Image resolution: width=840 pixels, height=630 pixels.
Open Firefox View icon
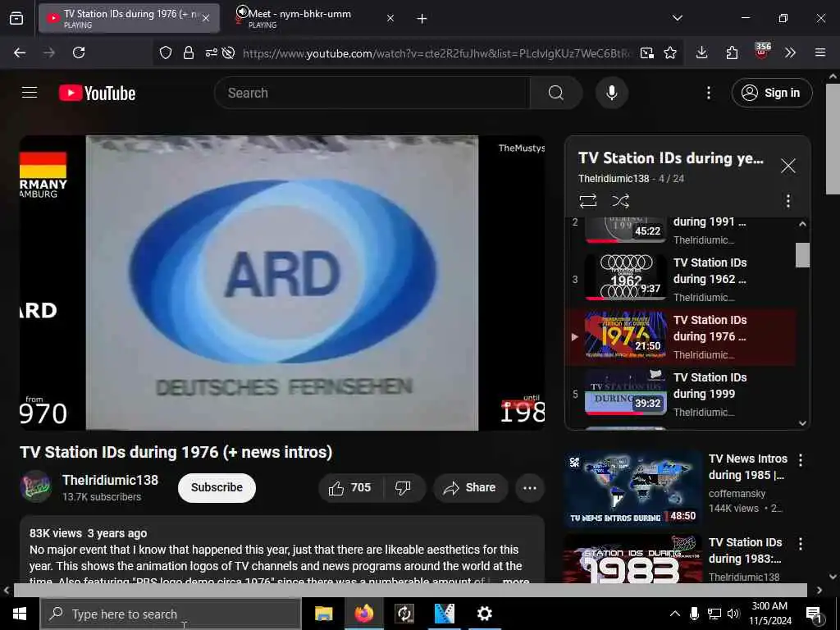click(x=16, y=19)
